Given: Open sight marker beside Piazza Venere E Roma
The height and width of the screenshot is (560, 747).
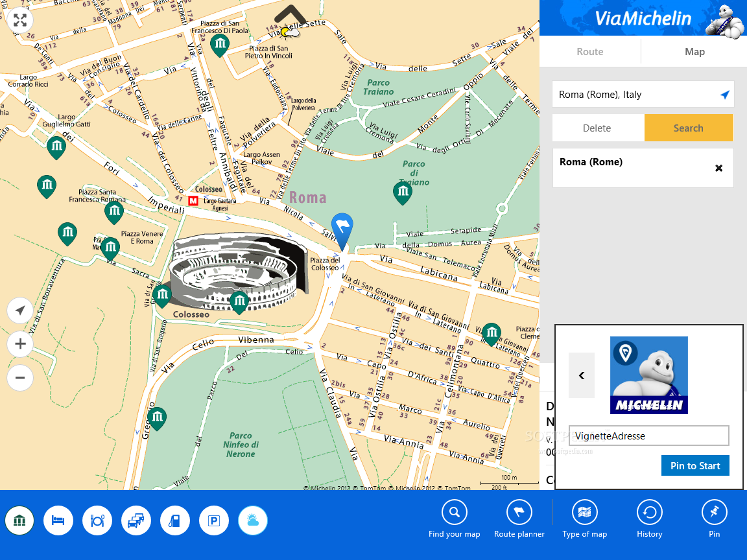Looking at the screenshot, I should (x=110, y=249).
